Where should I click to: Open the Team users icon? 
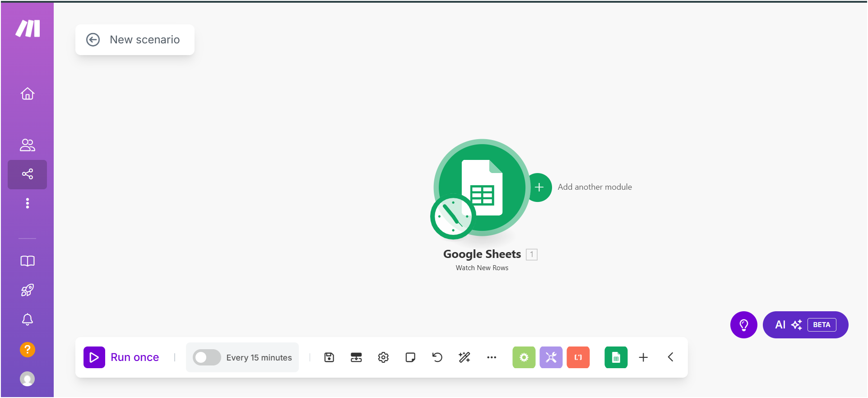[28, 145]
